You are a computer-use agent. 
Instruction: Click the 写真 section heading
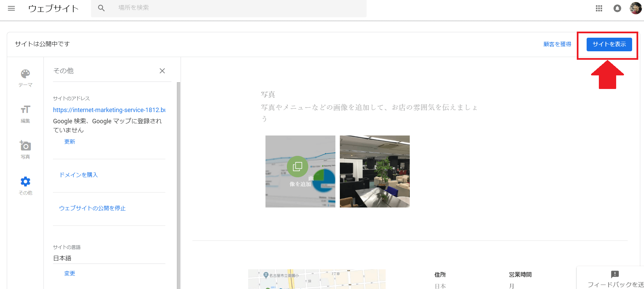coord(268,94)
